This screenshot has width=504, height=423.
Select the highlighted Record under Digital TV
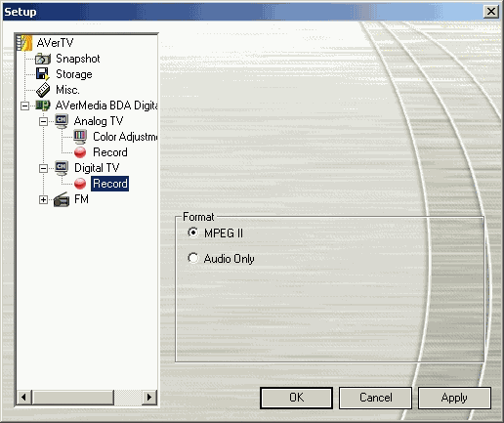pos(110,184)
